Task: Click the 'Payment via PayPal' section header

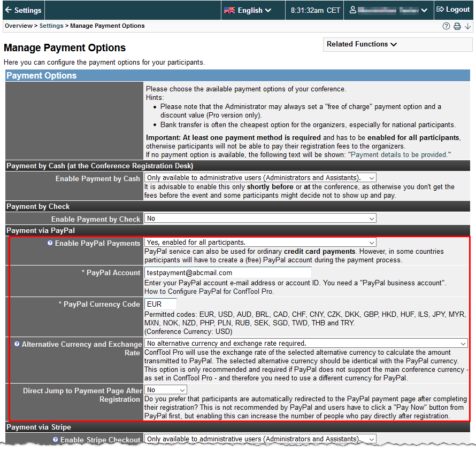Action: pyautogui.click(x=237, y=231)
